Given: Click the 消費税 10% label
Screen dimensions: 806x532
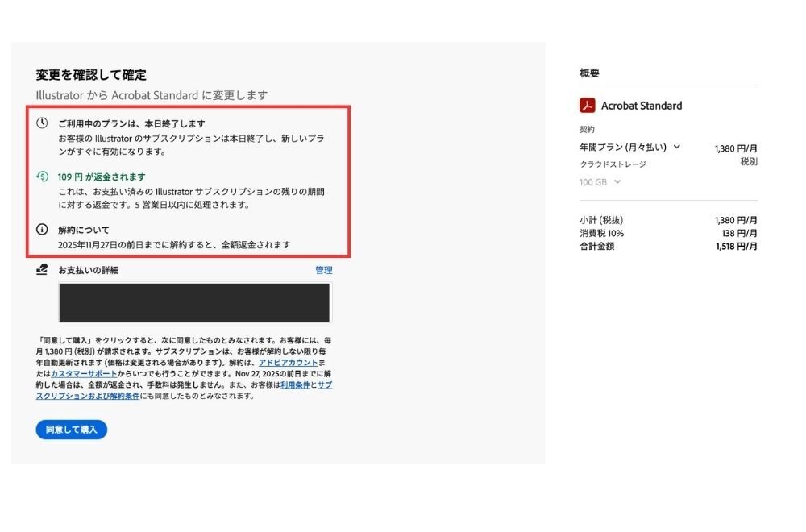Looking at the screenshot, I should [602, 234].
